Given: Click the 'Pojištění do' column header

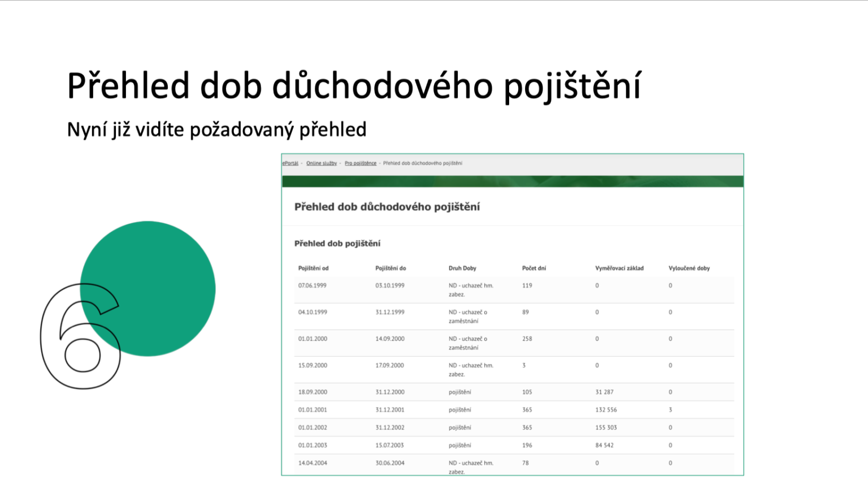Looking at the screenshot, I should 390,269.
